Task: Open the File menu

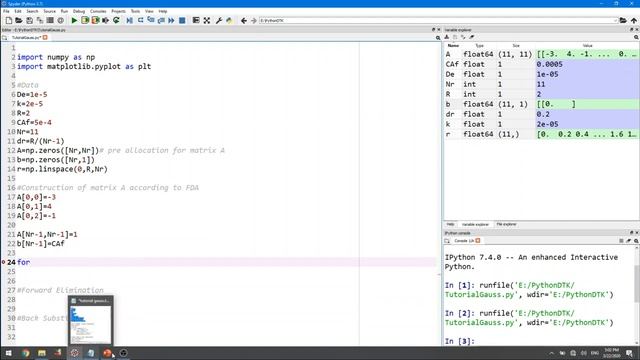Action: click(6, 11)
